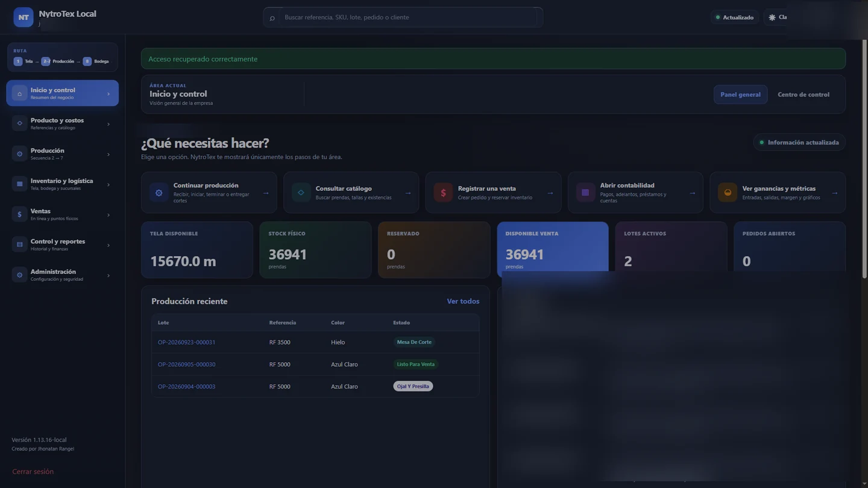Click the Administración gear icon
This screenshot has width=868, height=488.
click(x=19, y=275)
